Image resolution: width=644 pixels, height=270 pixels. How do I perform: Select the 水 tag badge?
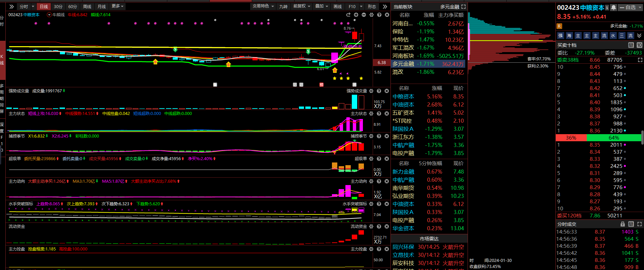coord(613,35)
